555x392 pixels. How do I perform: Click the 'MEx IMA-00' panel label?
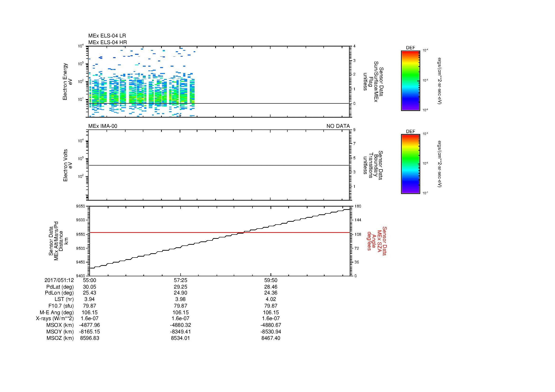point(103,126)
